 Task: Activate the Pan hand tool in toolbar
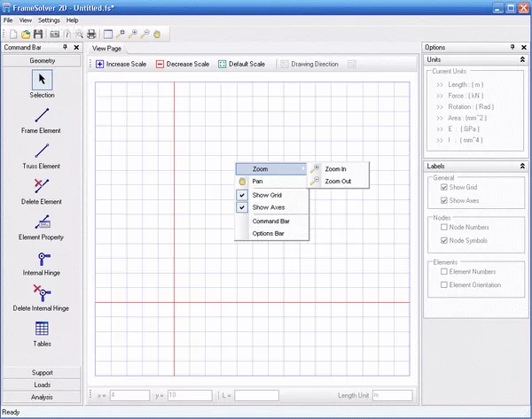(157, 35)
